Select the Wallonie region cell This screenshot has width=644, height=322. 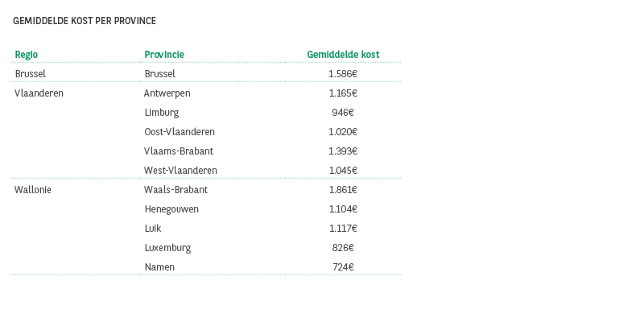pos(33,190)
